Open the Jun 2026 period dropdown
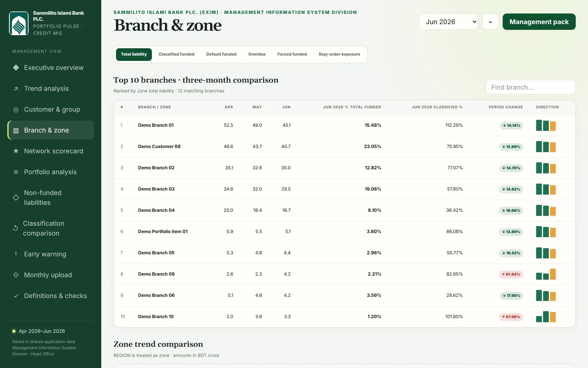Screen dimensions: 588x368 pos(448,22)
